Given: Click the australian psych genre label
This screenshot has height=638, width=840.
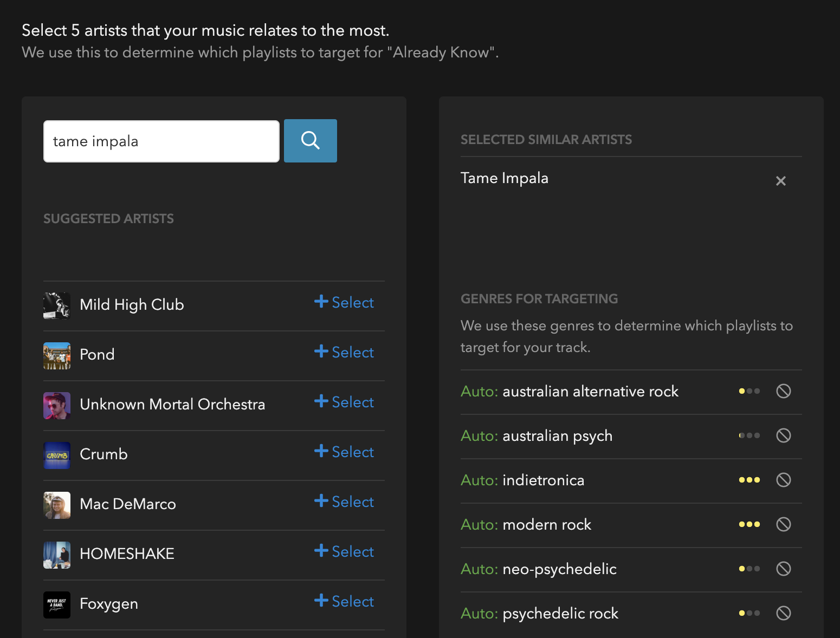Looking at the screenshot, I should [x=558, y=436].
